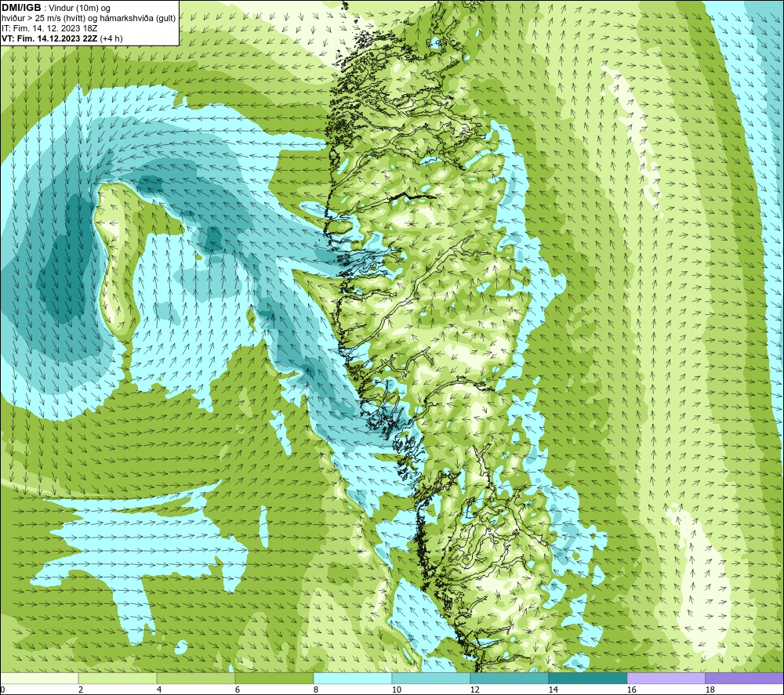
Task: Click the 2-4 m/s light green legend swatch
Action: [x=118, y=679]
